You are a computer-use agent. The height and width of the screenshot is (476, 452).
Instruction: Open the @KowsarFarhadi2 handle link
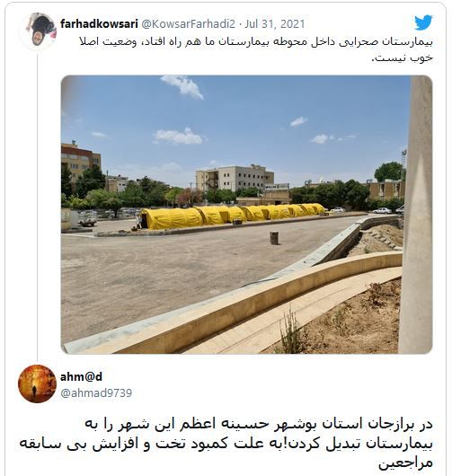[189, 23]
